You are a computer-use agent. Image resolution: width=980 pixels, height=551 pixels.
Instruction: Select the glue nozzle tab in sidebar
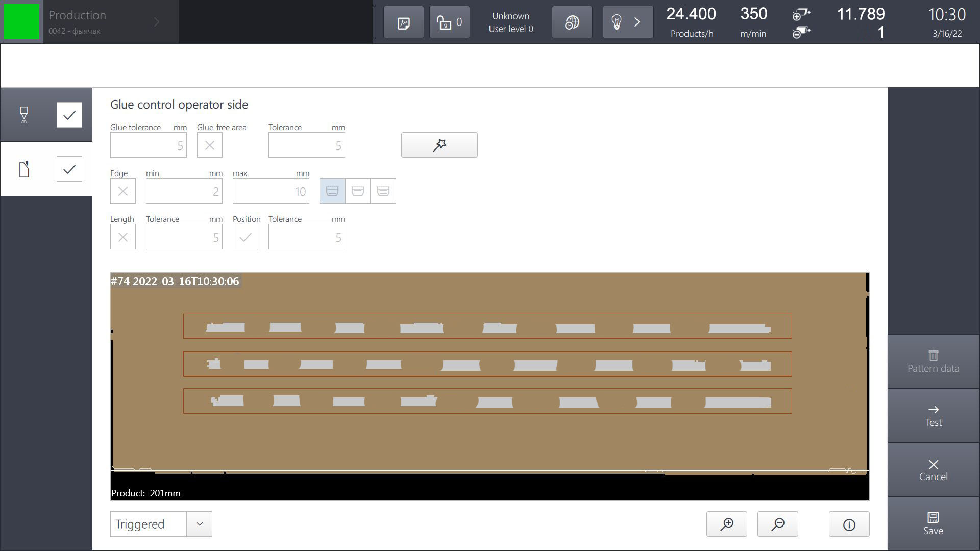point(24,115)
